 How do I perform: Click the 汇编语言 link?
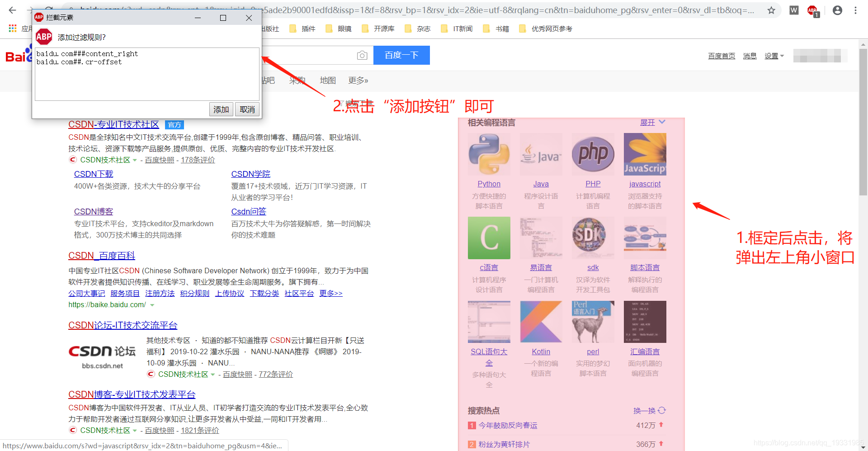645,351
